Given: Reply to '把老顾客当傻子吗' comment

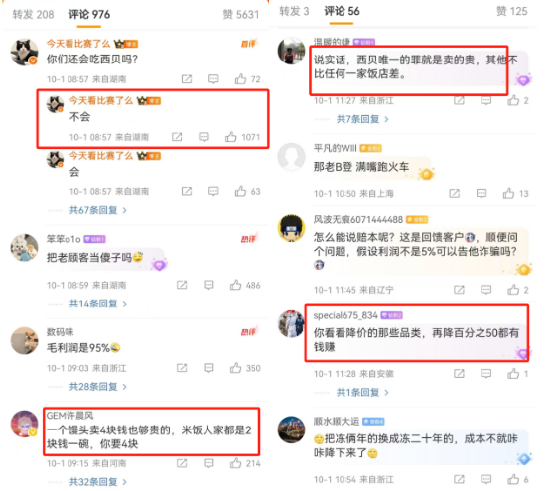Looking at the screenshot, I should [209, 285].
